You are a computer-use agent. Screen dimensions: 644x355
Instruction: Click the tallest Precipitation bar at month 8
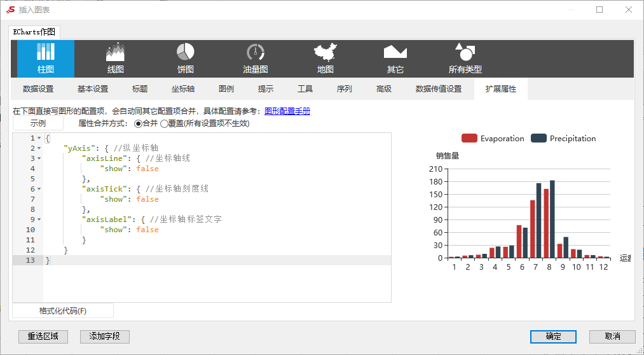click(x=552, y=219)
